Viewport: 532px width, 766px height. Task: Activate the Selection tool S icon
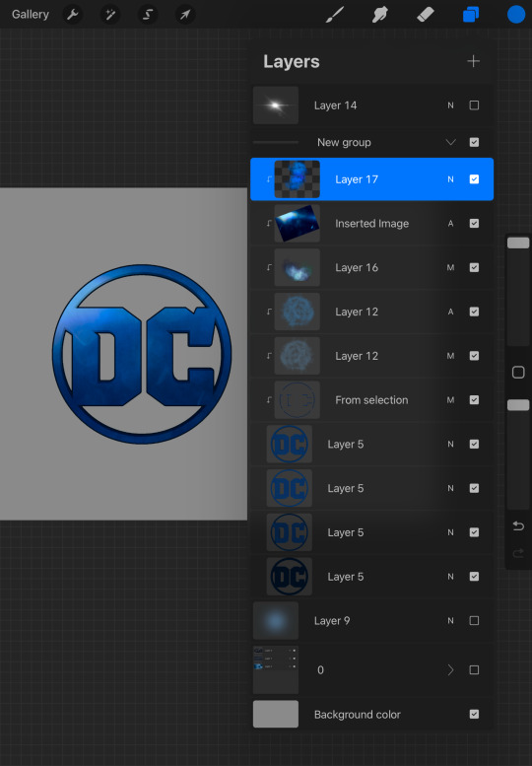tap(148, 15)
